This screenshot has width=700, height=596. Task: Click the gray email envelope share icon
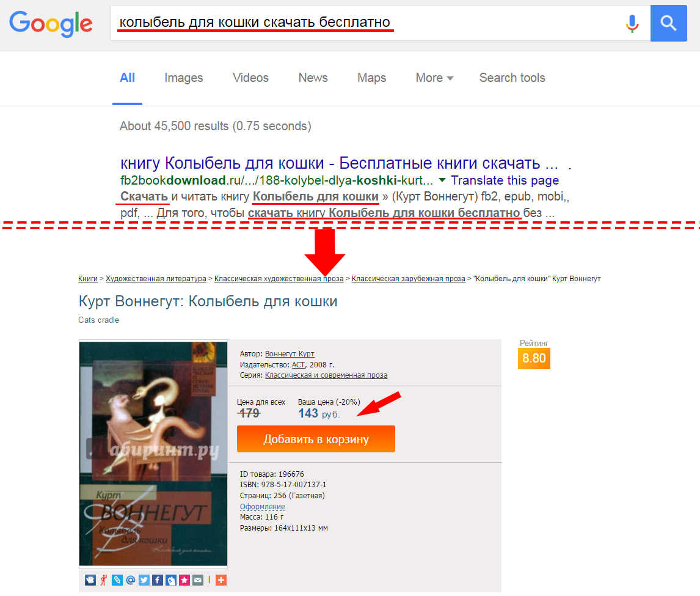click(198, 580)
